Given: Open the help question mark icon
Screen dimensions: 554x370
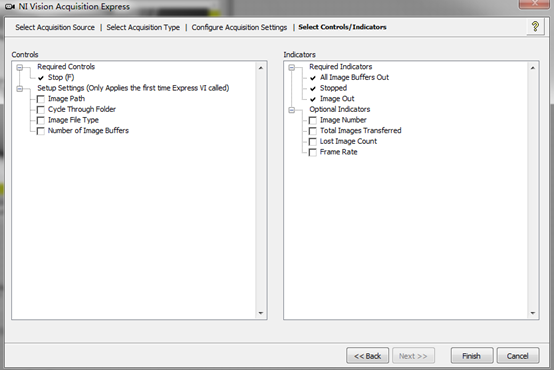Looking at the screenshot, I should (x=535, y=27).
